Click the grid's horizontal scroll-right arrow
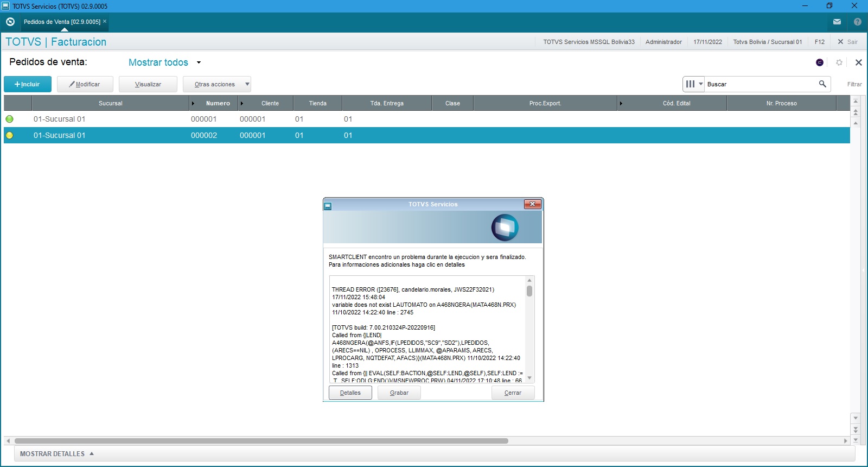868x467 pixels. 846,441
